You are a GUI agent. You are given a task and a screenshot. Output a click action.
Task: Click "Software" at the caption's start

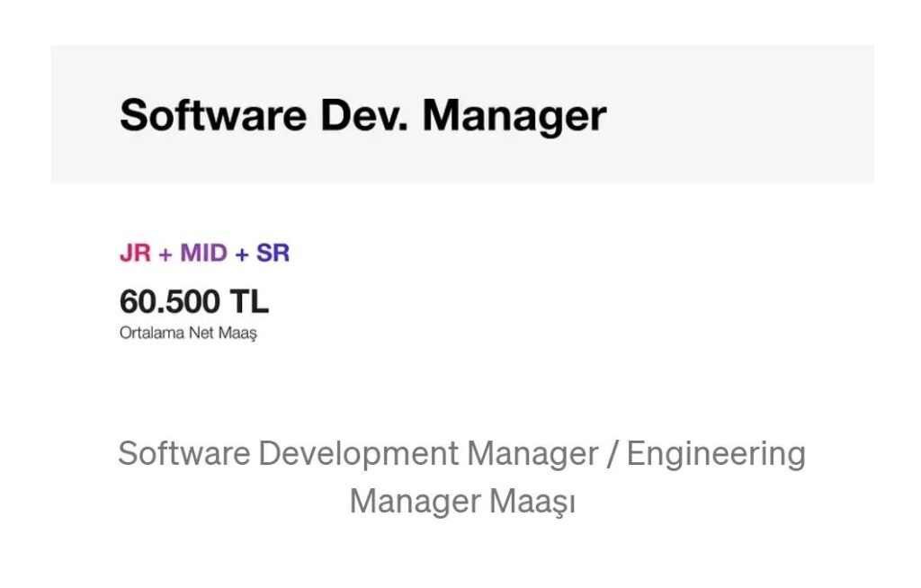click(x=183, y=453)
